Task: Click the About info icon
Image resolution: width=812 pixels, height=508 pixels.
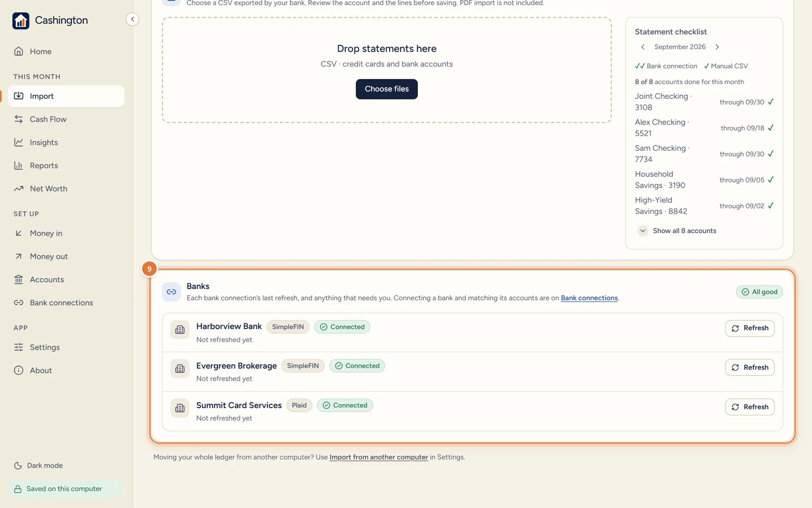Action: 19,370
